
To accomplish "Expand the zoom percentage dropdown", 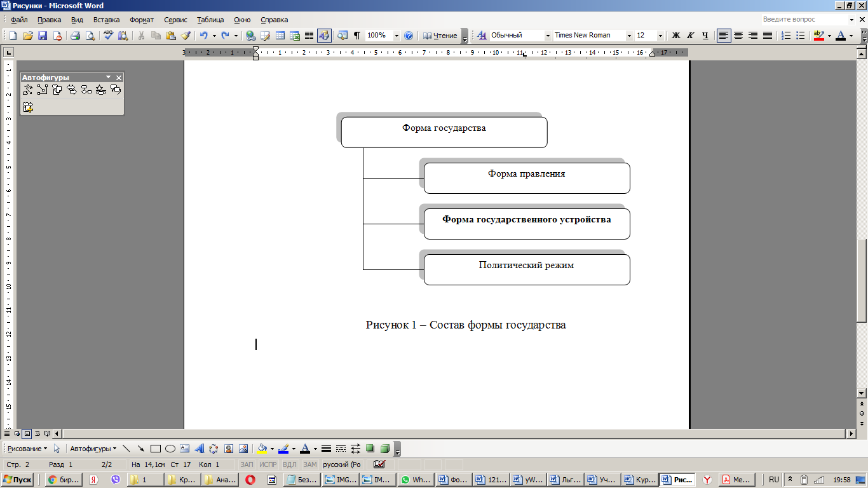I will 397,36.
